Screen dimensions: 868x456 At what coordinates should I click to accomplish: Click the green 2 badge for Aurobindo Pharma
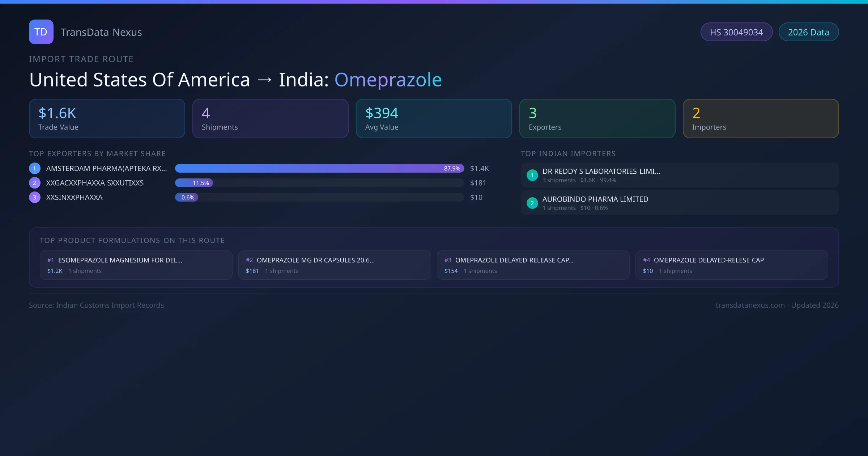click(x=532, y=203)
